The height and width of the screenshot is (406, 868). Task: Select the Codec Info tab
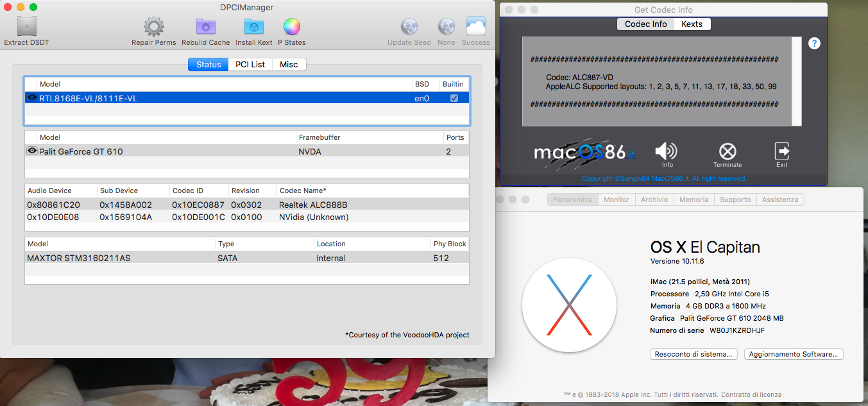click(645, 24)
